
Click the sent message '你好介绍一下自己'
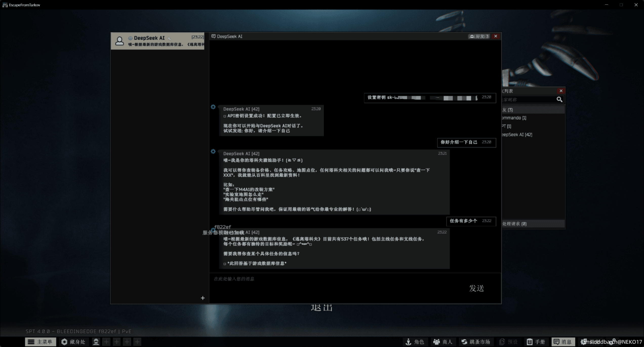point(466,142)
